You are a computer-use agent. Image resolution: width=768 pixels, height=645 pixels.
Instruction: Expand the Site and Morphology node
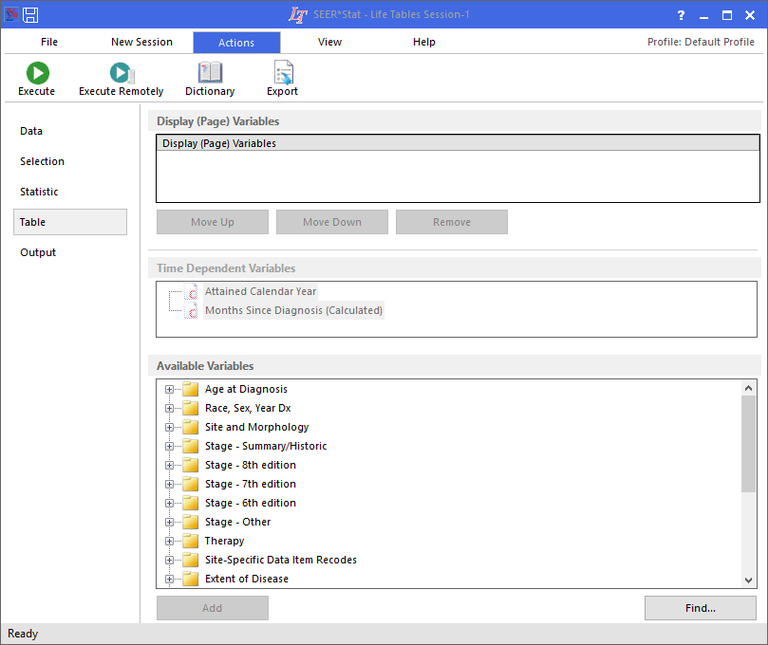click(169, 428)
